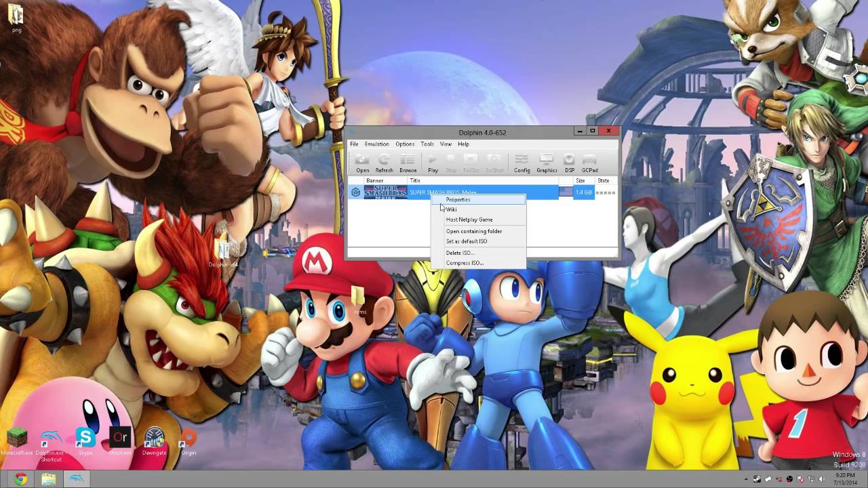
Task: Sort by the Title column header
Action: [x=483, y=181]
